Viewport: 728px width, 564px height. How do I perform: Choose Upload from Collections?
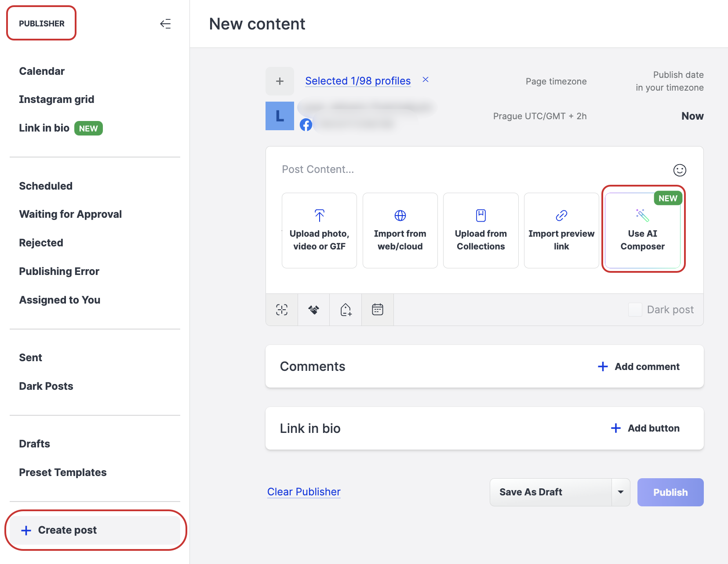[x=480, y=231]
